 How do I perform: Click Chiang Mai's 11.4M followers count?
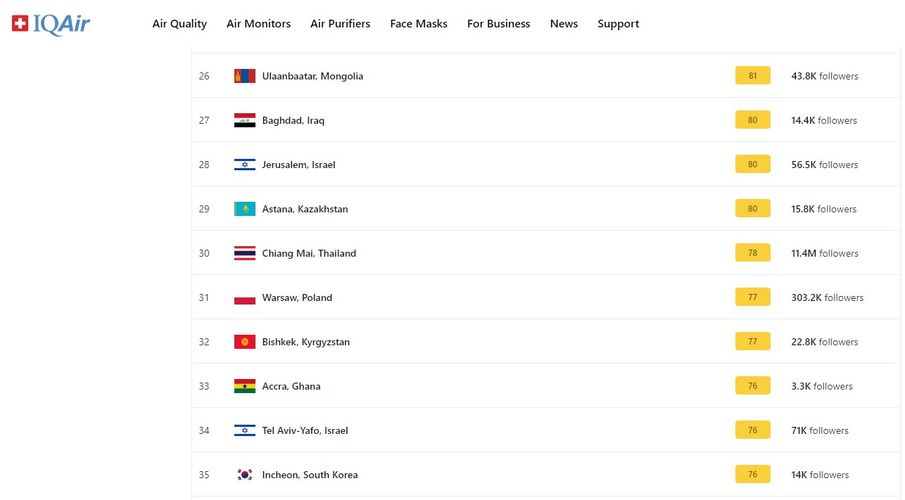tap(824, 253)
